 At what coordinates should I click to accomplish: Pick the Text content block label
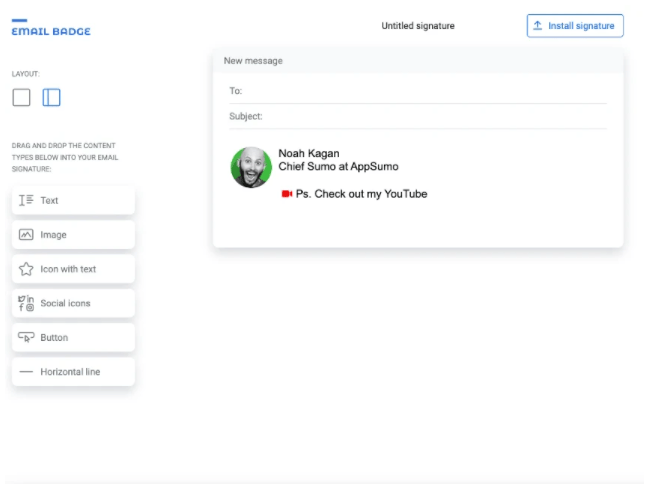coord(49,200)
